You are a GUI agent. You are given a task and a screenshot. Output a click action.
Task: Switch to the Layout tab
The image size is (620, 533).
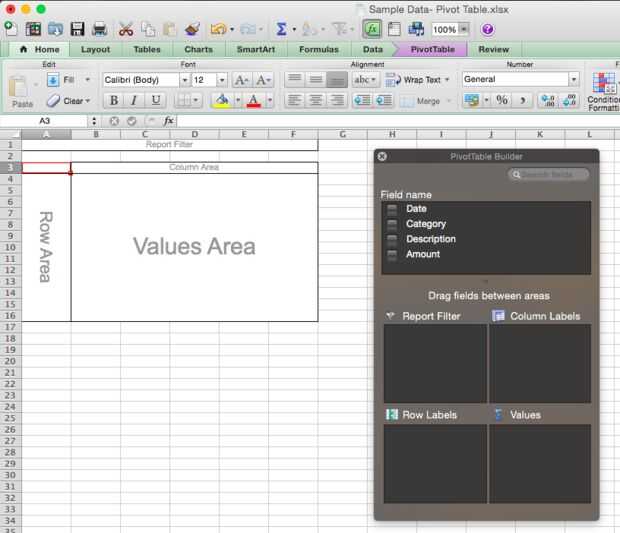point(95,49)
